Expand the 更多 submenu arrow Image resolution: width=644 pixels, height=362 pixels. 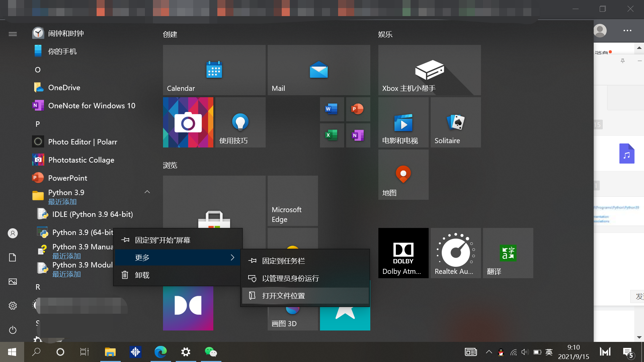tap(232, 257)
